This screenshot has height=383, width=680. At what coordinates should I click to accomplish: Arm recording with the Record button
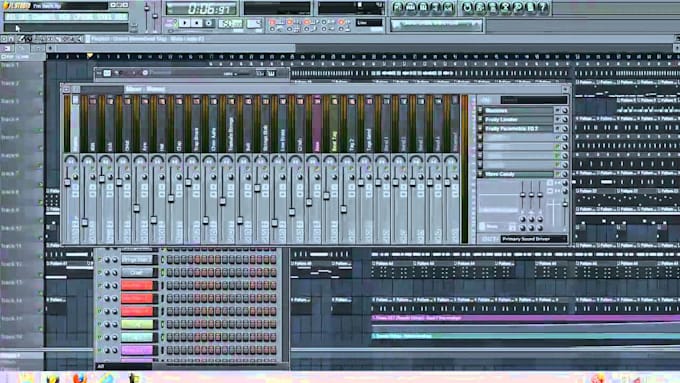click(209, 23)
